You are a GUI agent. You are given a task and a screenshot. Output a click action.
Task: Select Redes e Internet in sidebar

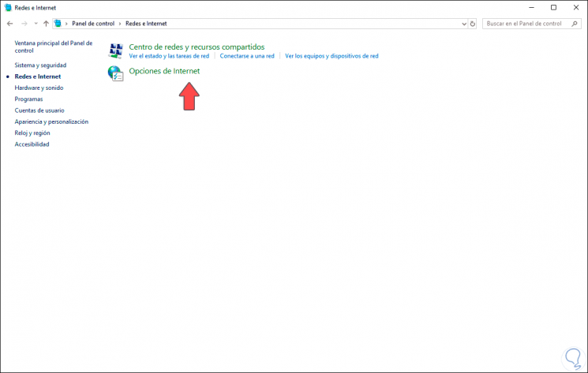[x=38, y=76]
